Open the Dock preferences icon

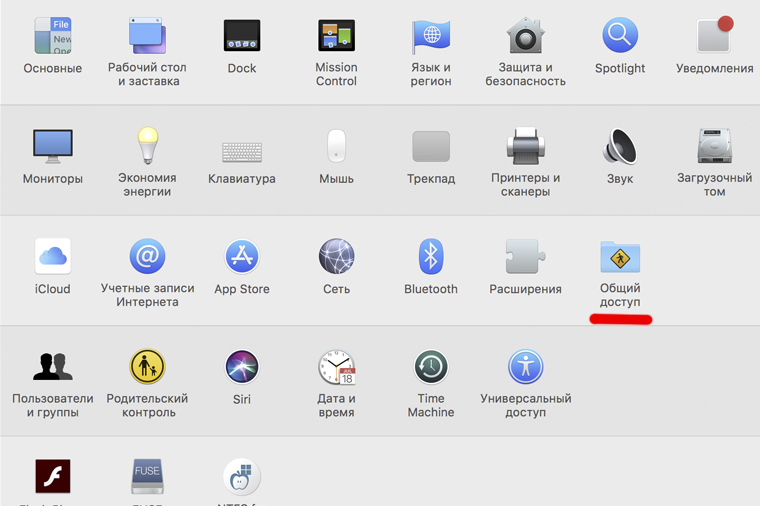point(242,35)
